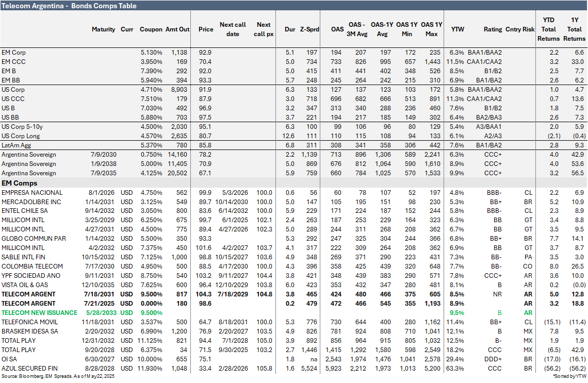588x383 pixels.
Task: Click TELEFONICA MOVIL YTD return (15.1)
Action: point(552,322)
